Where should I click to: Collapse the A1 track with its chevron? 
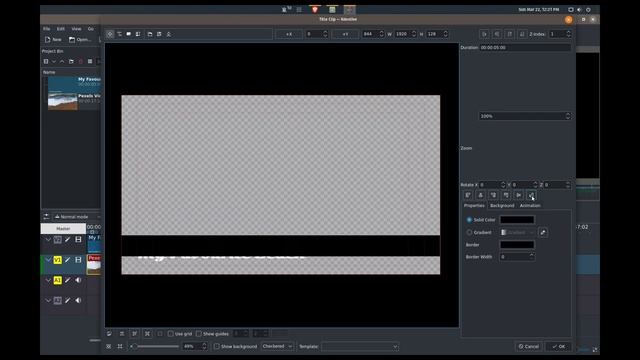pyautogui.click(x=48, y=280)
